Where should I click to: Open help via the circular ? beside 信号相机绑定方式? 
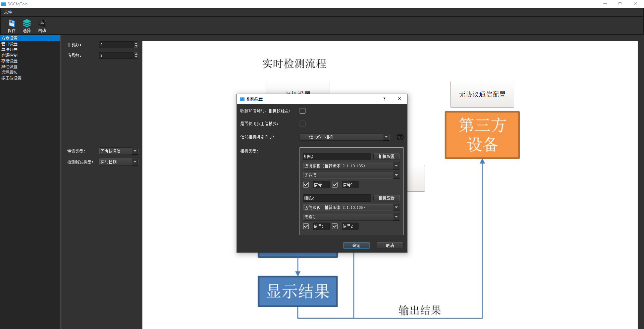click(x=400, y=137)
